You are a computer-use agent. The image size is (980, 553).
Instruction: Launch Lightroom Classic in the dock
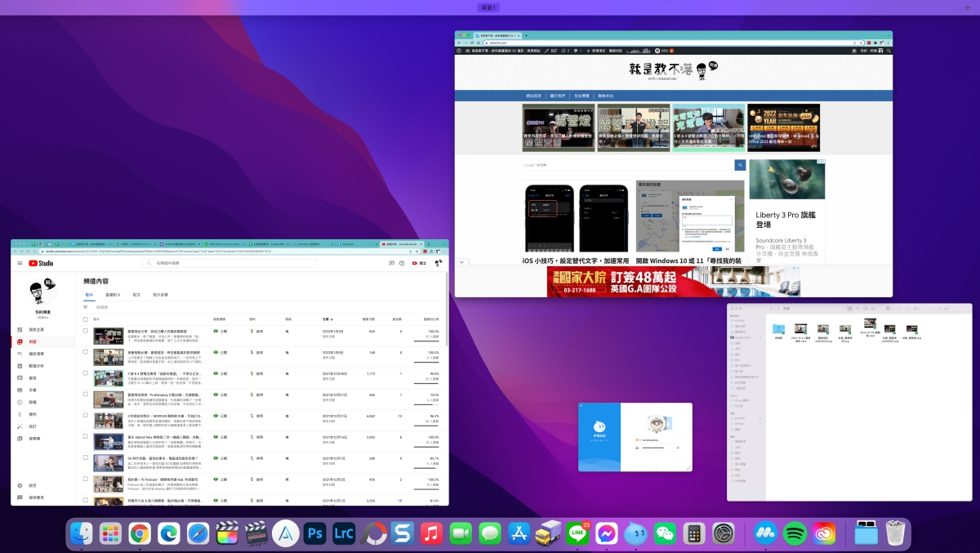344,534
